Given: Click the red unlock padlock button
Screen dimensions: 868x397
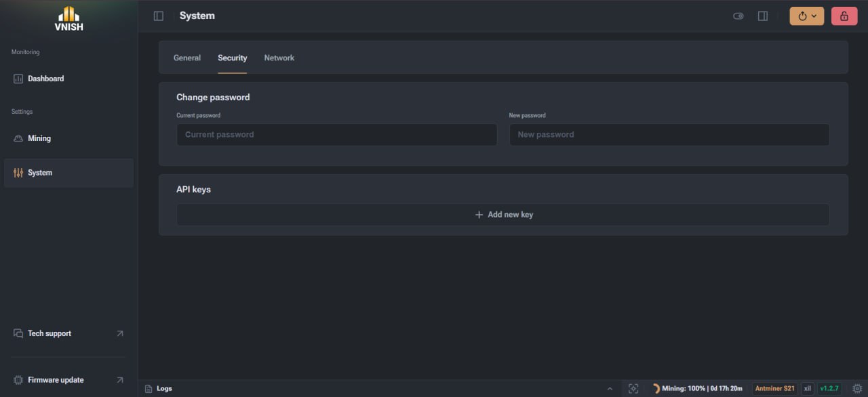Looking at the screenshot, I should click(x=844, y=16).
